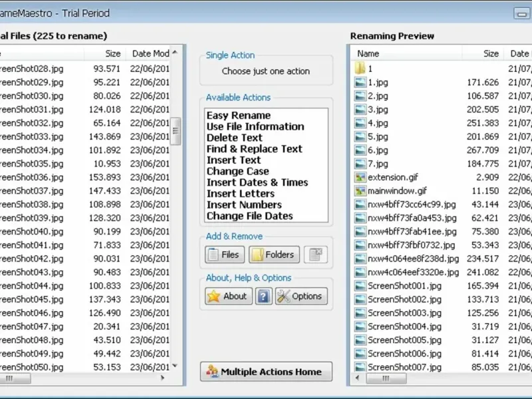Viewport: 532px width, 399px height.
Task: Click the image icon beside 5.jpg
Action: pyautogui.click(x=360, y=136)
